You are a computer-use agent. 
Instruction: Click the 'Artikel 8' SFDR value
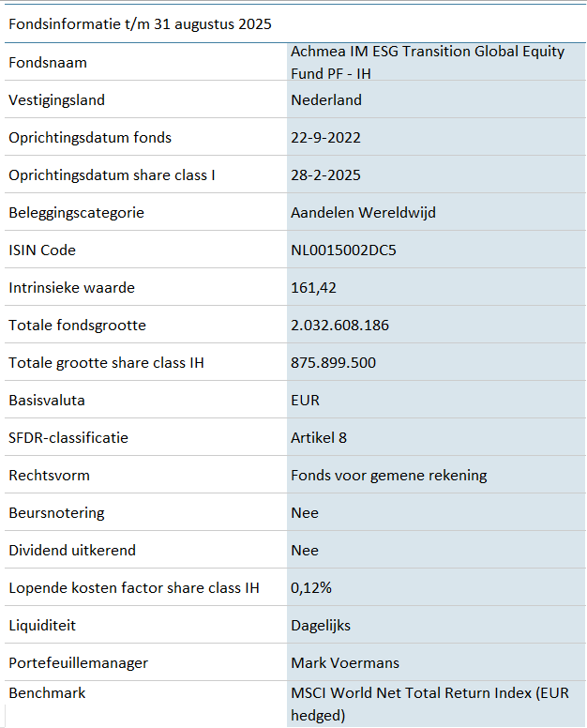pyautogui.click(x=319, y=438)
